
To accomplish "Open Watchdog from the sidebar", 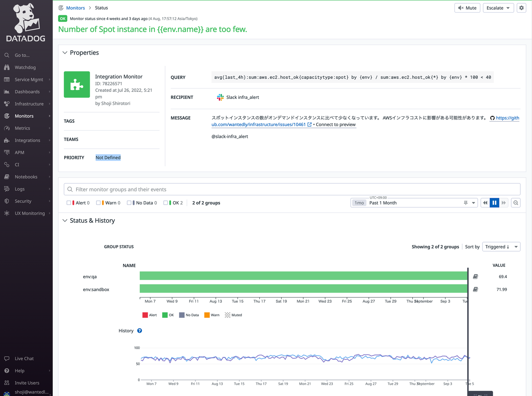I will (x=25, y=67).
